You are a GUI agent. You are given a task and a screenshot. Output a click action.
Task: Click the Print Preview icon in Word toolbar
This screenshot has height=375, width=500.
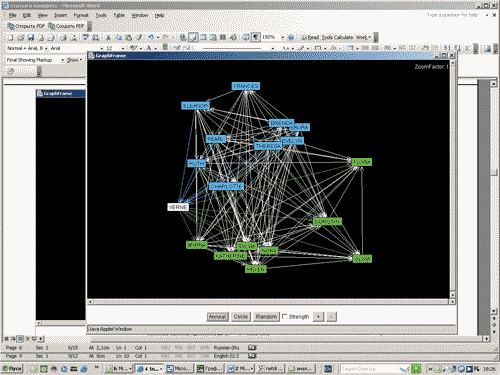coord(73,37)
